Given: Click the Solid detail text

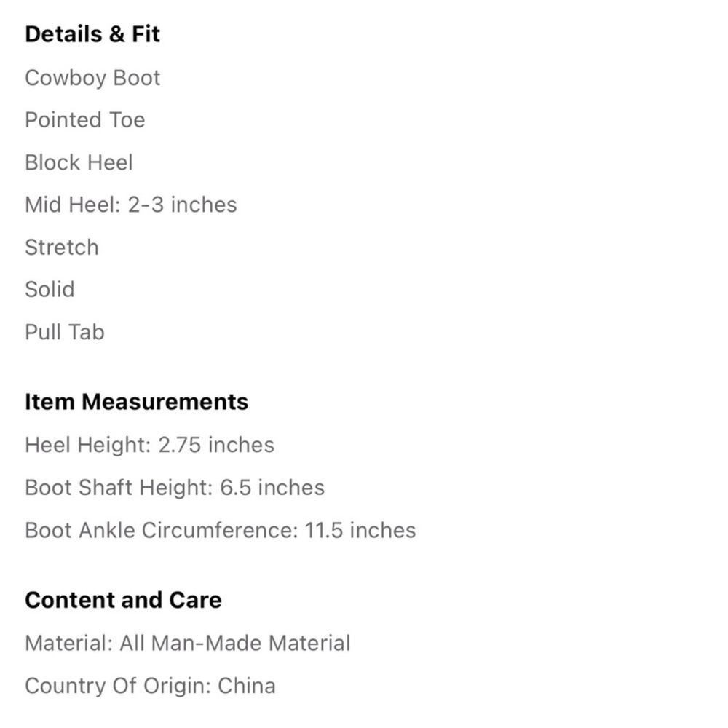Looking at the screenshot, I should (50, 289).
